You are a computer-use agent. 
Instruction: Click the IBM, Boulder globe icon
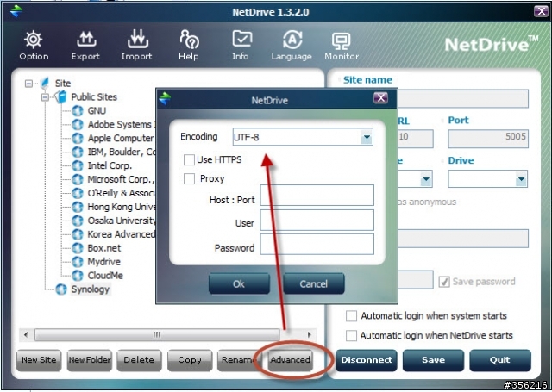pos(78,152)
